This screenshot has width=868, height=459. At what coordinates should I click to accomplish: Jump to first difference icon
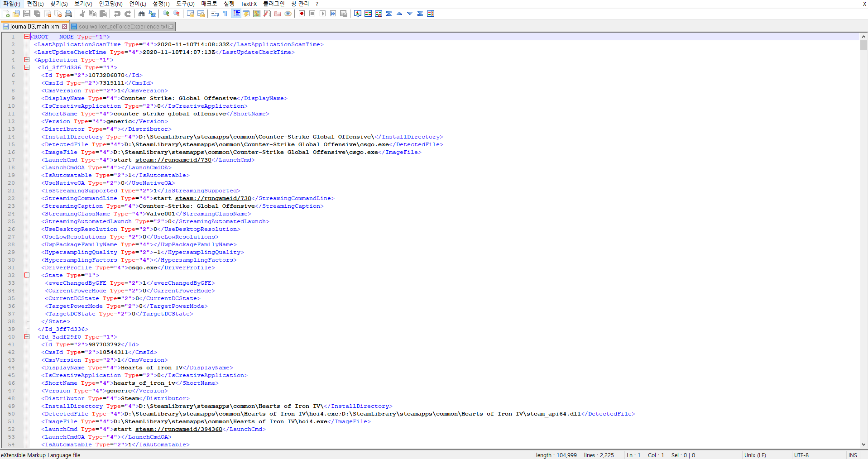coord(389,14)
